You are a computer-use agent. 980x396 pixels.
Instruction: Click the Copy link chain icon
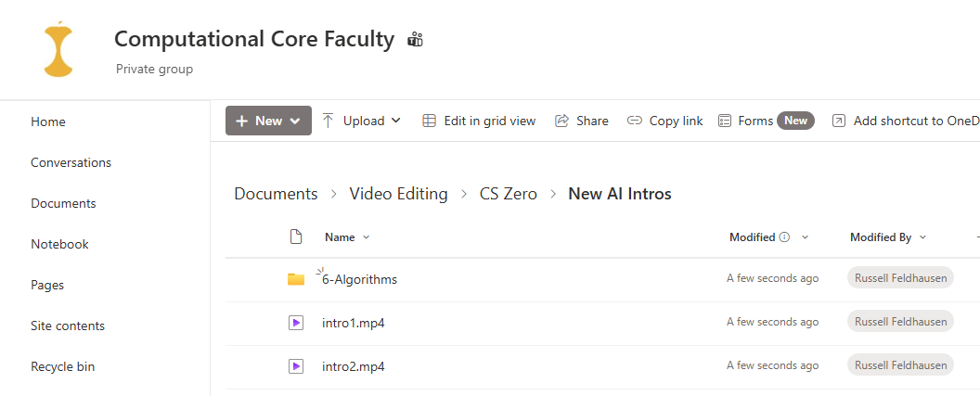[x=635, y=121]
